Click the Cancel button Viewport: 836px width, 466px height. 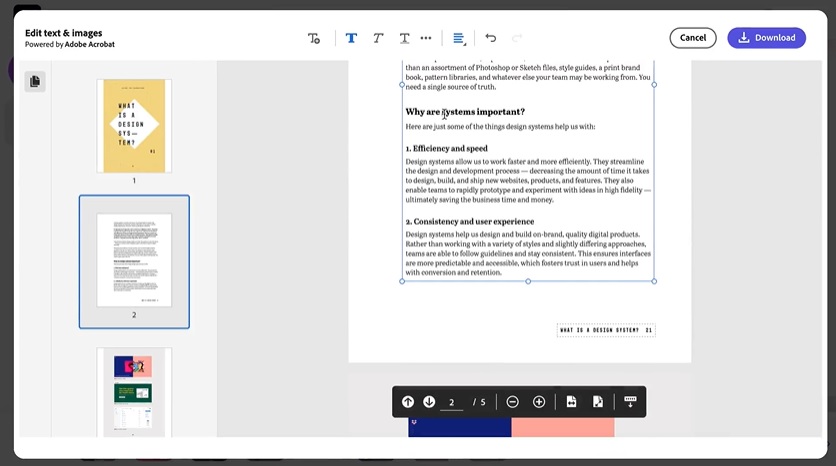pyautogui.click(x=693, y=38)
